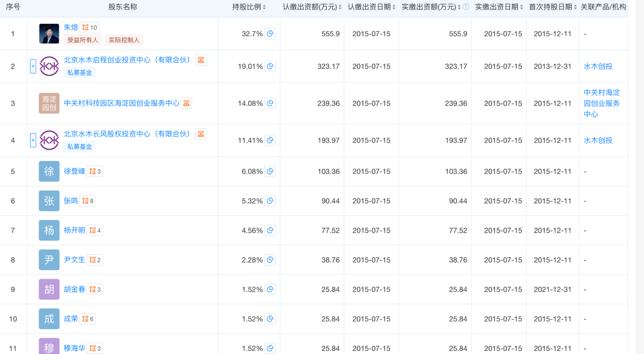This screenshot has width=644, height=354.
Task: Expand the 北京水木长风股权投资中心 row with plus button
Action: coord(33,140)
